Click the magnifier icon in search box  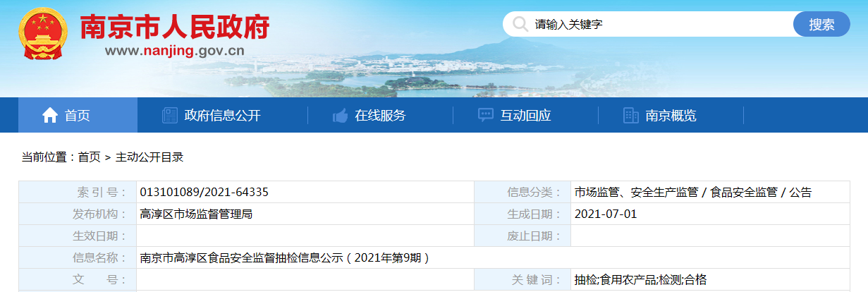click(x=520, y=25)
